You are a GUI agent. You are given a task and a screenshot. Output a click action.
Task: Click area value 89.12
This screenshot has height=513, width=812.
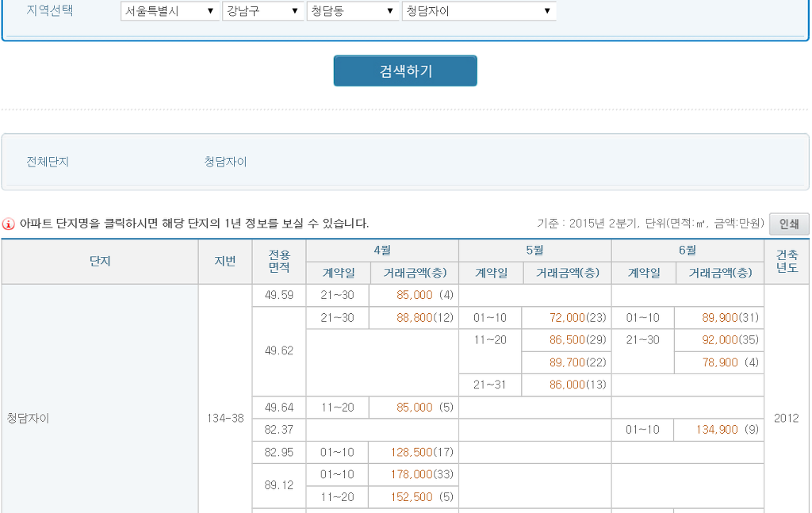point(278,485)
